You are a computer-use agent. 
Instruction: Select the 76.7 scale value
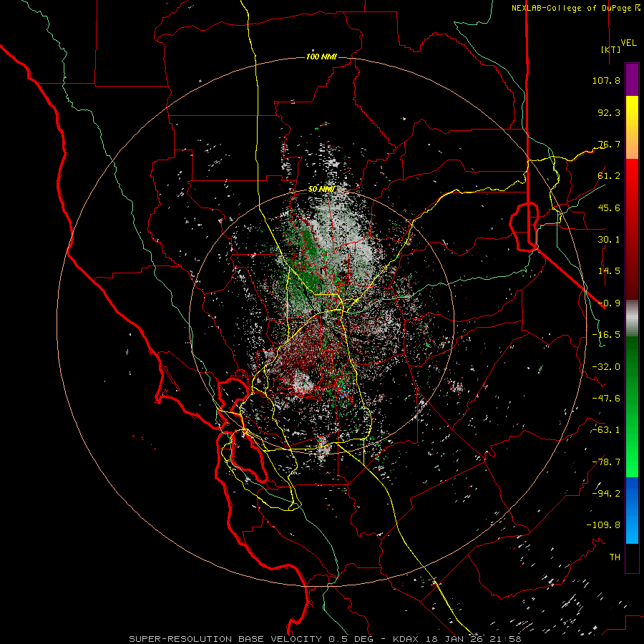point(609,144)
